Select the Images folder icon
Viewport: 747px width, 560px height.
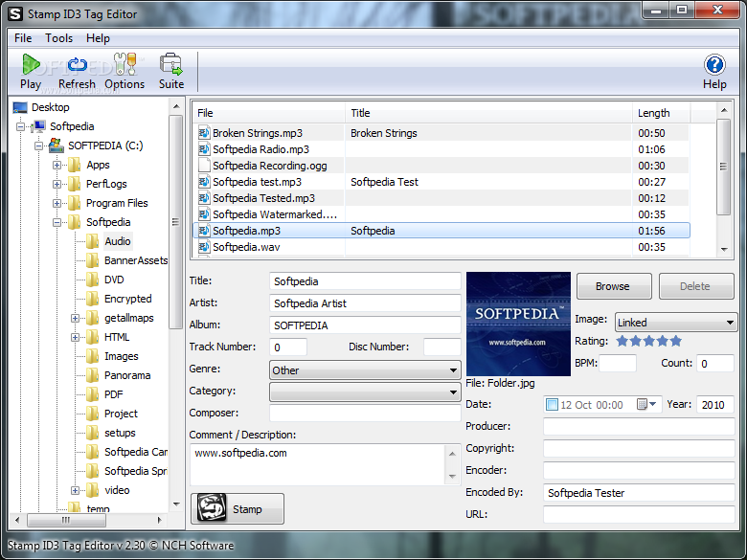click(93, 356)
